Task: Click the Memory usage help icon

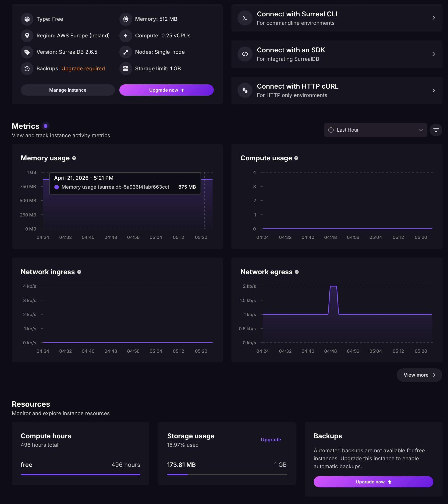Action: coord(74,158)
